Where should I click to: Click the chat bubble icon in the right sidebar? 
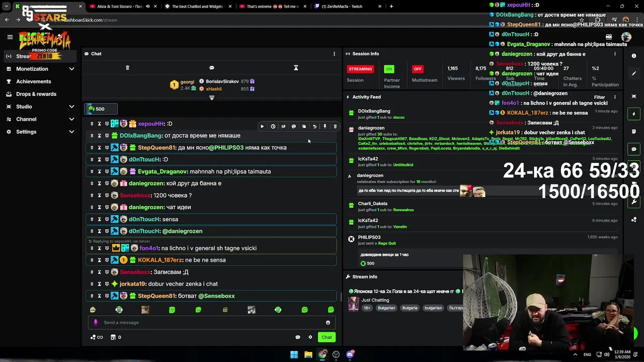(634, 149)
